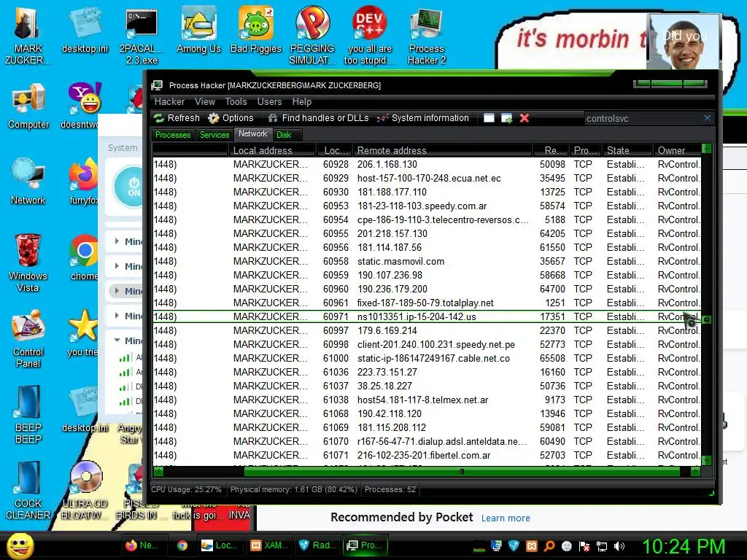Open the XAM... taskbar button
The height and width of the screenshot is (560, 747).
pyautogui.click(x=269, y=545)
